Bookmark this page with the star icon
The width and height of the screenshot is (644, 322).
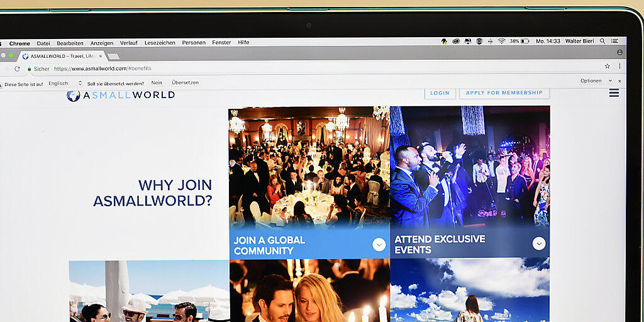point(607,66)
